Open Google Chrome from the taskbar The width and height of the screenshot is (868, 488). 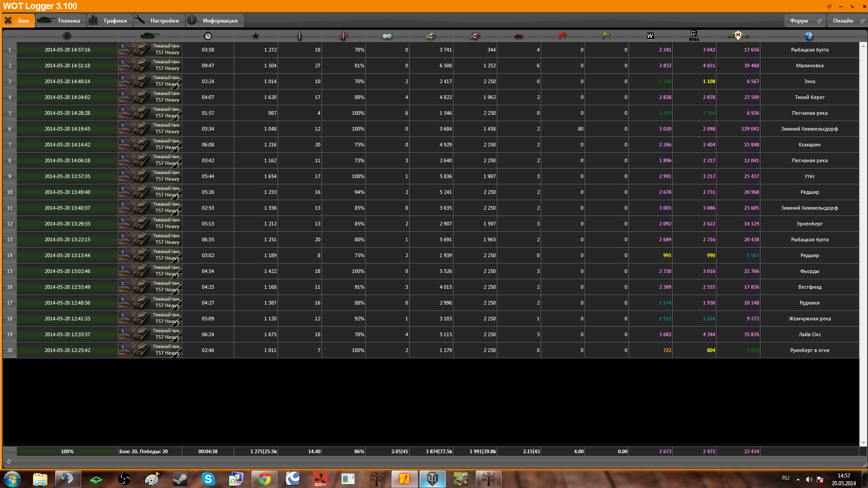coord(264,479)
